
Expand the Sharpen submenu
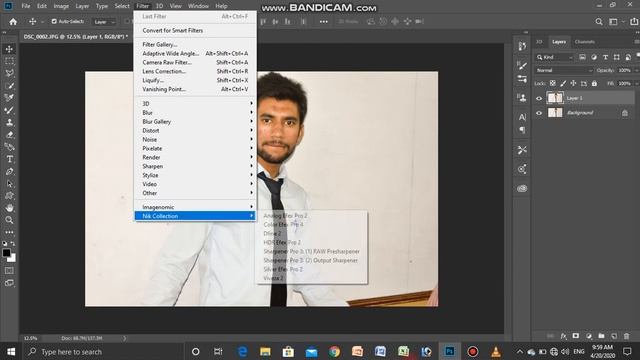(x=195, y=167)
